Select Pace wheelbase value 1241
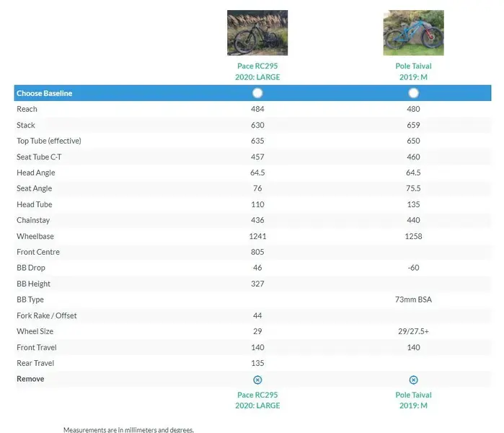Screen dimensions: 504x433 (257, 237)
